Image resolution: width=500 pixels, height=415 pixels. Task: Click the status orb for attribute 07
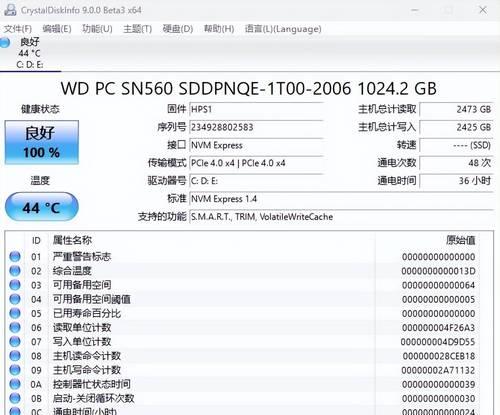15,342
